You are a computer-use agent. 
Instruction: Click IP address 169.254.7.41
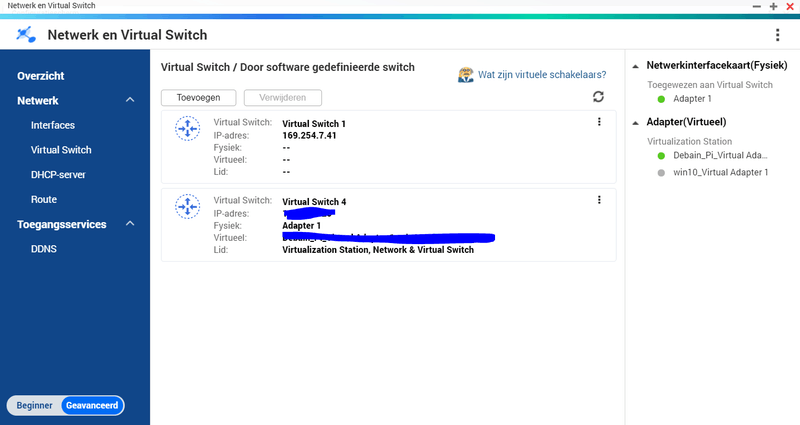[309, 136]
